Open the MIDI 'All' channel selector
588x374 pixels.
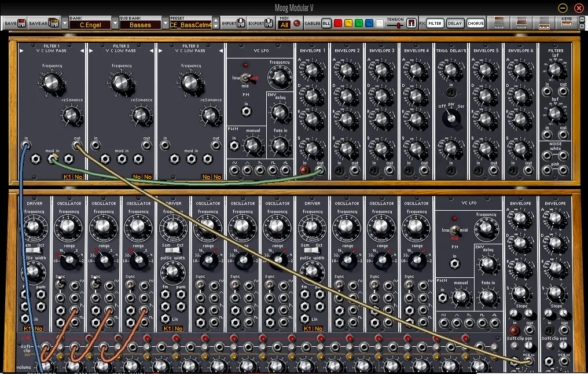pos(284,25)
